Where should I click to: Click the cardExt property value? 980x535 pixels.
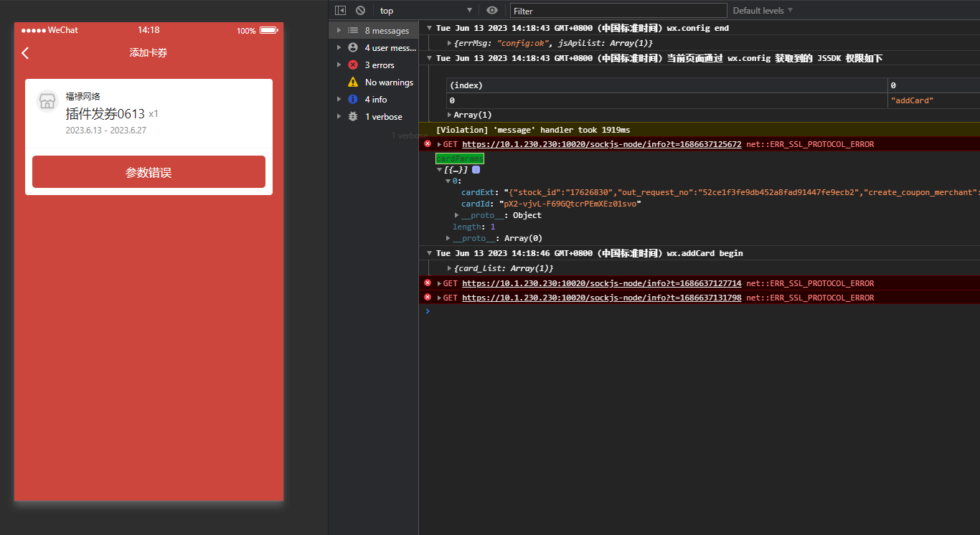(x=742, y=193)
